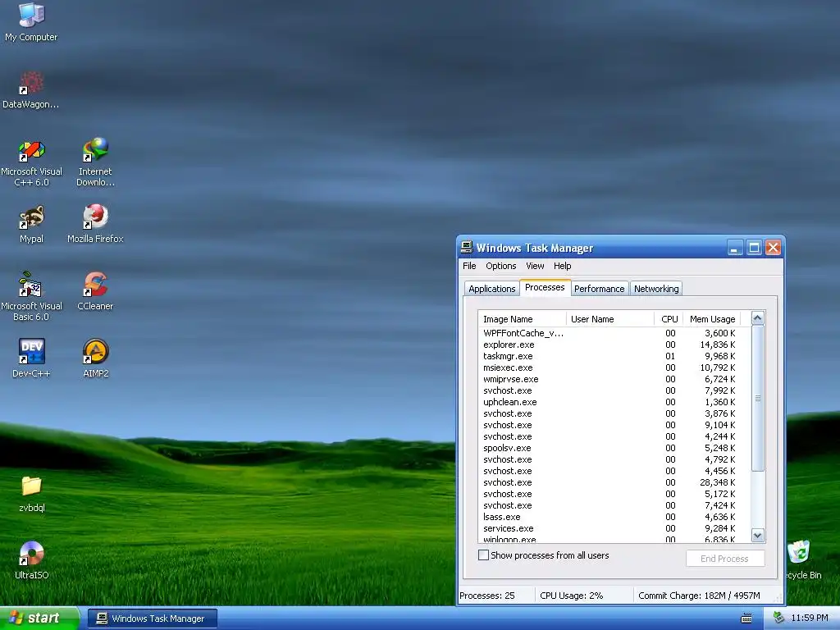Select svchost.exe using 7,992 K
The height and width of the screenshot is (630, 840).
(x=610, y=390)
